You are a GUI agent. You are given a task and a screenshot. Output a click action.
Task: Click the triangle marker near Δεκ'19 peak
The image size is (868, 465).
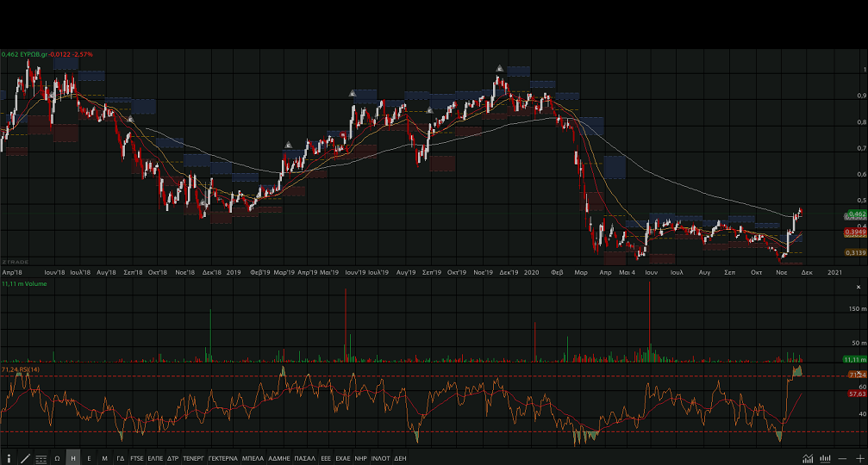click(500, 68)
